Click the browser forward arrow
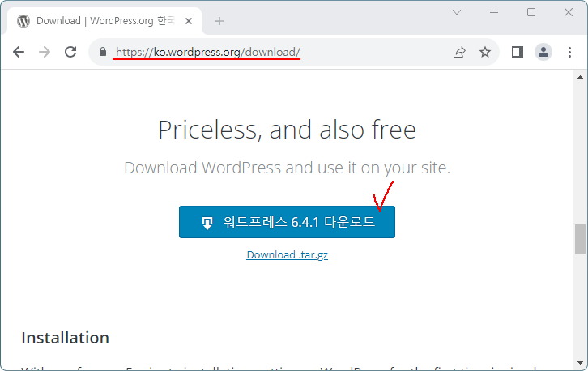Image resolution: width=588 pixels, height=371 pixels. pyautogui.click(x=45, y=52)
